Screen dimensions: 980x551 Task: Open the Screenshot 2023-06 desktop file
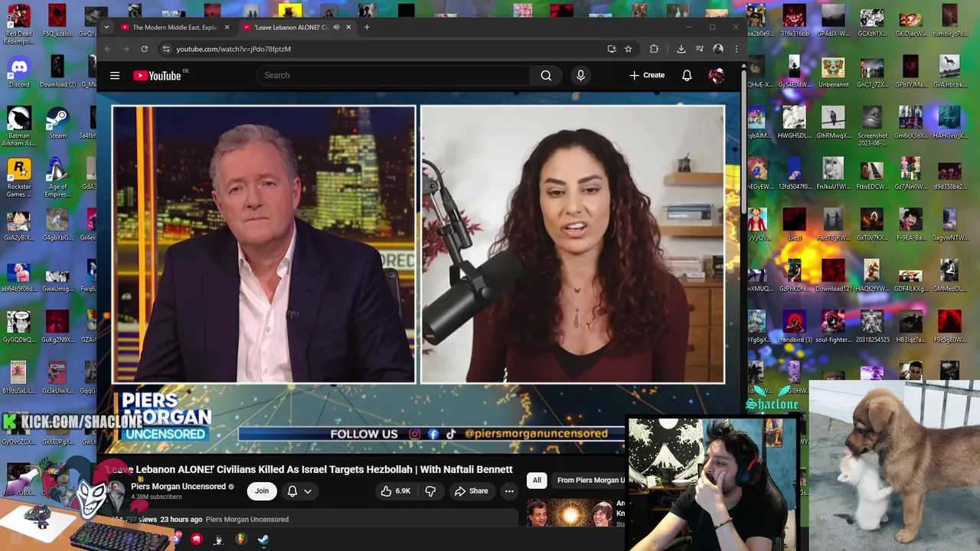click(872, 126)
